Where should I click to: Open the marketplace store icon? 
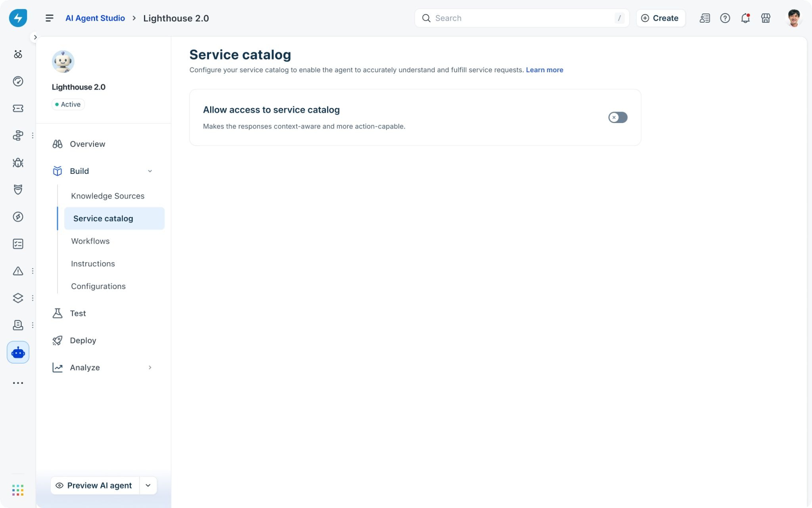point(766,18)
